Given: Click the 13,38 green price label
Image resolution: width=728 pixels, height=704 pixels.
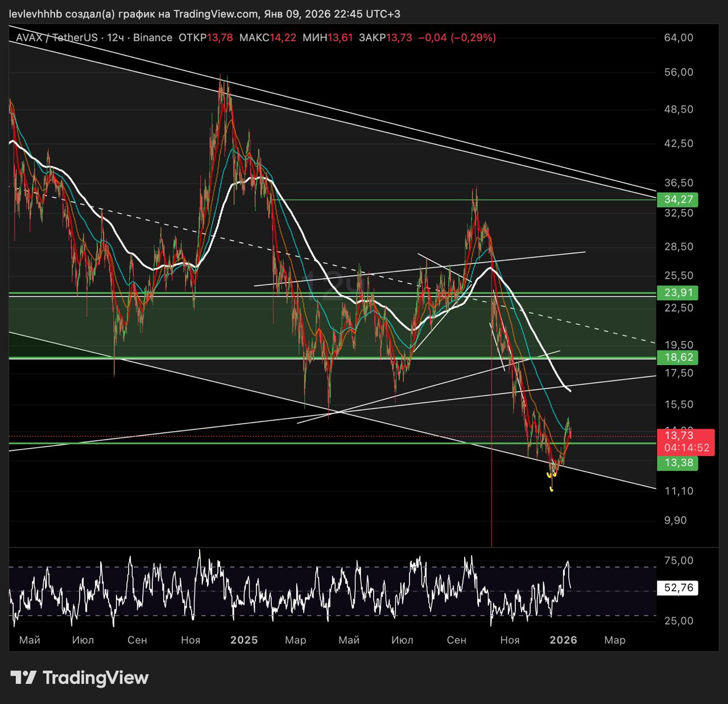Looking at the screenshot, I should click(678, 463).
